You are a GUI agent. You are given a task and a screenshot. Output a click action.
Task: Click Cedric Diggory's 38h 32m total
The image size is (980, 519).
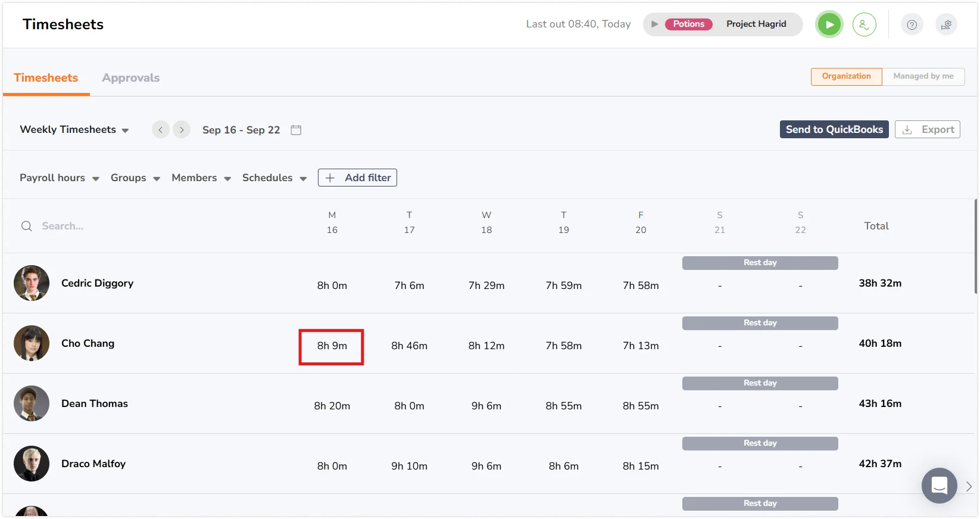pyautogui.click(x=880, y=283)
